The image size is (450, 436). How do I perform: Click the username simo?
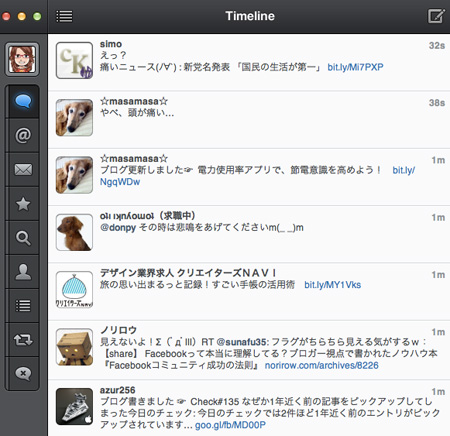111,44
